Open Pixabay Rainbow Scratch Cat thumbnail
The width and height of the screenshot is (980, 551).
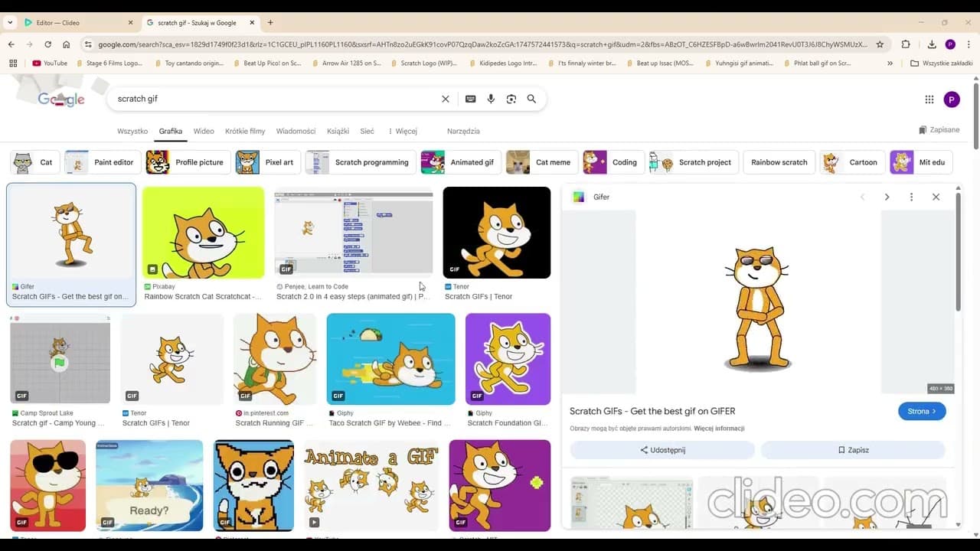click(204, 233)
